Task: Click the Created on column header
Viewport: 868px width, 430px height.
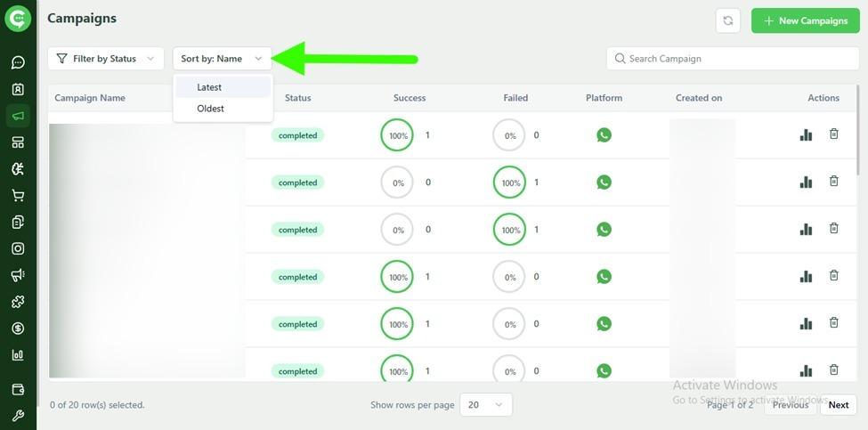Action: coord(699,98)
